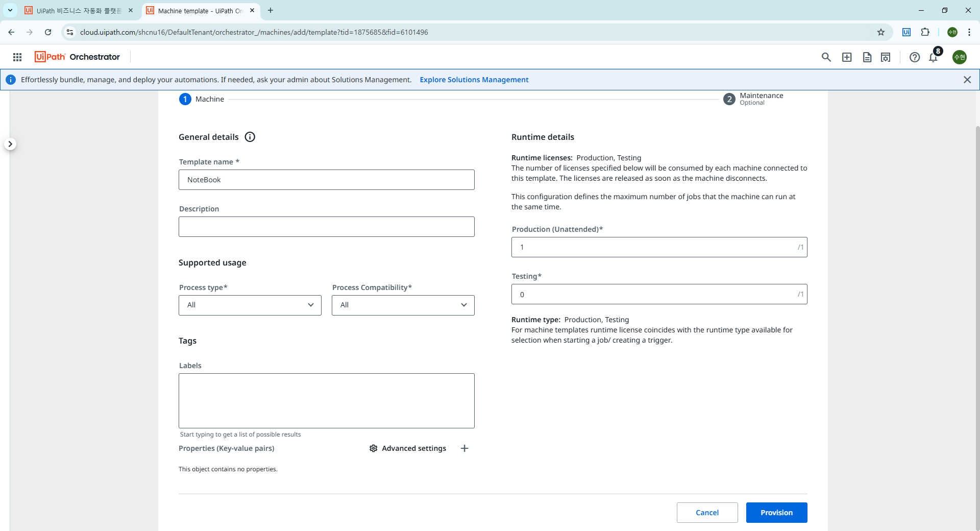Dismiss the Solutions Management banner
980x531 pixels.
click(x=967, y=80)
